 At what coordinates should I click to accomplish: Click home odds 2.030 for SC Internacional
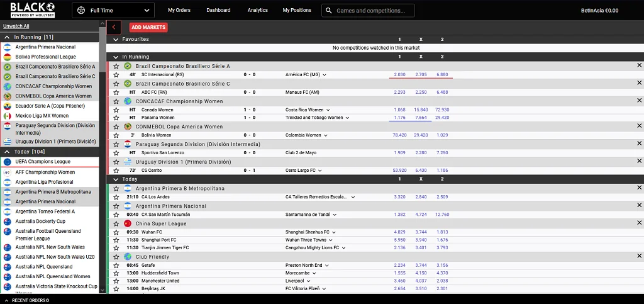399,75
